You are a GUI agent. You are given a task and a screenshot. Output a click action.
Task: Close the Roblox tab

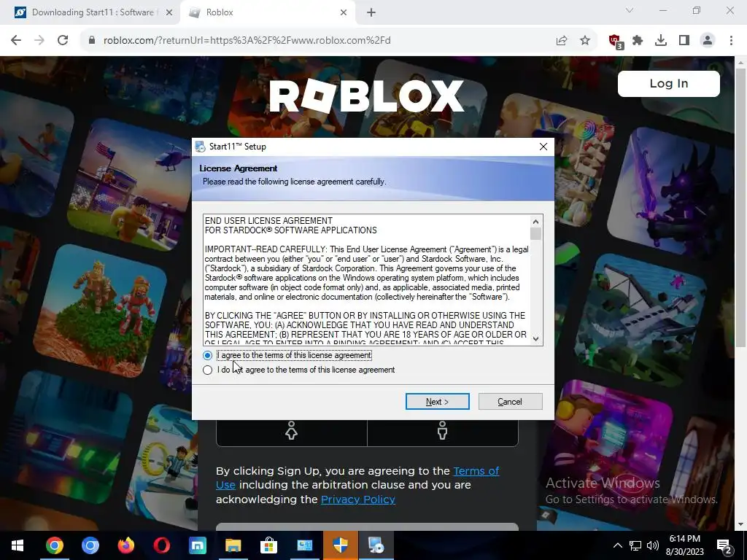coord(344,12)
